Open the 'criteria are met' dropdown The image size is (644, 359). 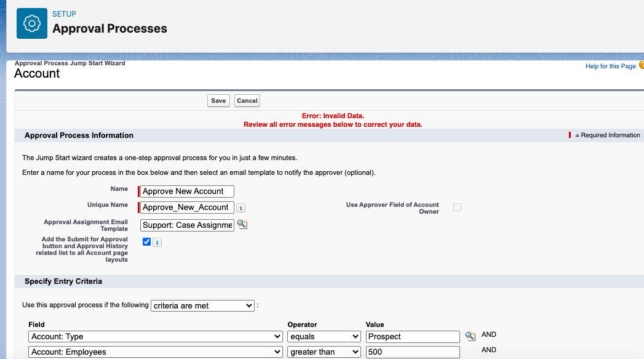click(202, 305)
